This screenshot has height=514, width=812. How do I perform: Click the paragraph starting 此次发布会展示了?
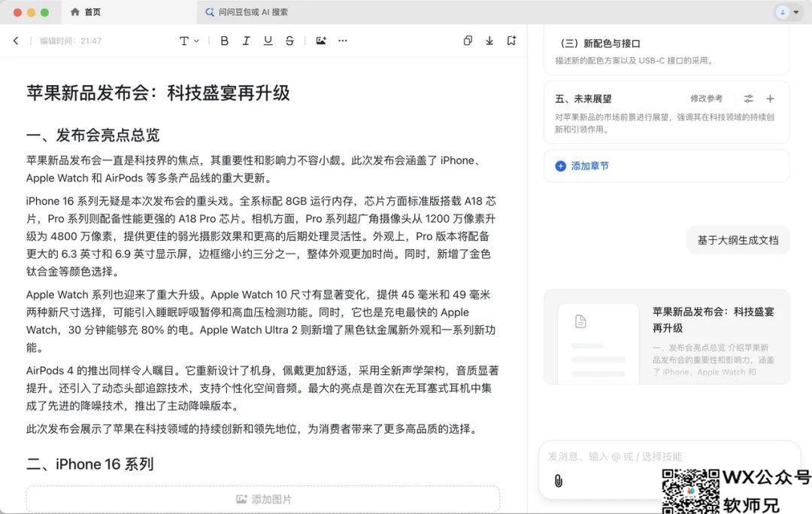pos(252,429)
